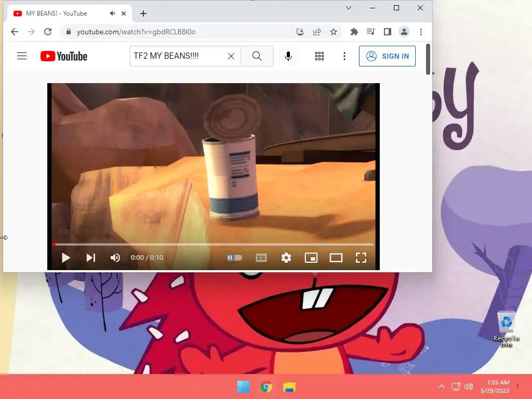Open video settings gear
The height and width of the screenshot is (399, 532).
coord(286,258)
